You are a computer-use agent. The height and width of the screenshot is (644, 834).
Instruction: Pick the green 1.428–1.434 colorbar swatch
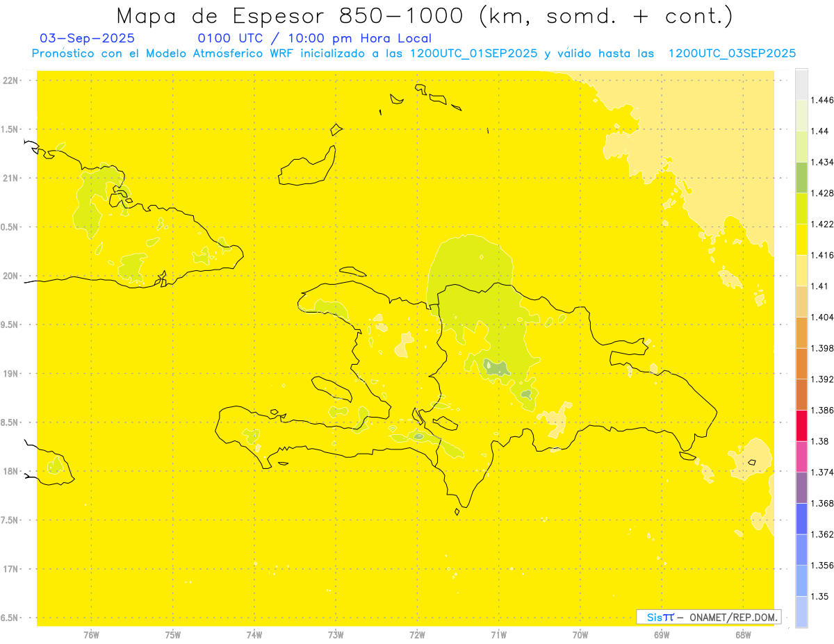click(x=801, y=178)
